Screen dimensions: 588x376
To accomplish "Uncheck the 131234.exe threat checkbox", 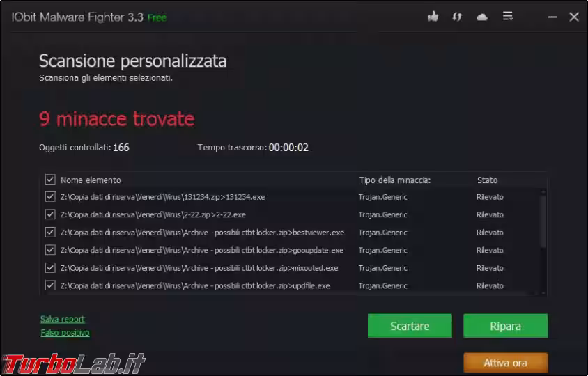I will point(50,197).
